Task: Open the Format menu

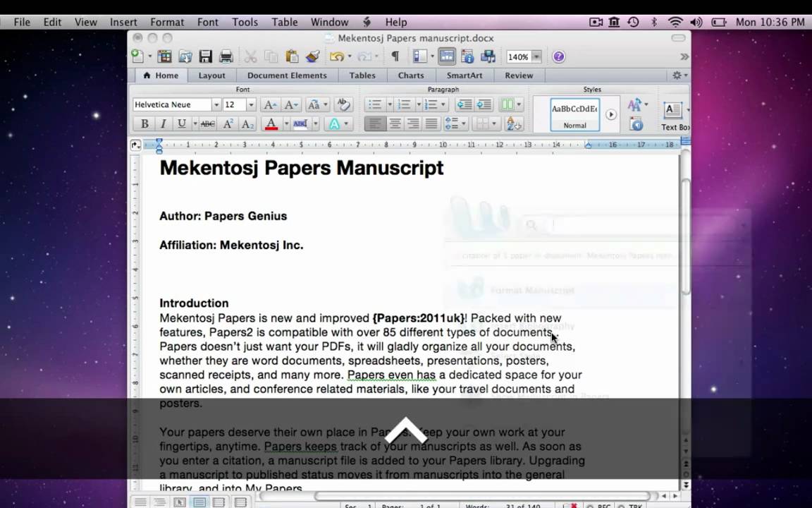Action: [x=167, y=23]
